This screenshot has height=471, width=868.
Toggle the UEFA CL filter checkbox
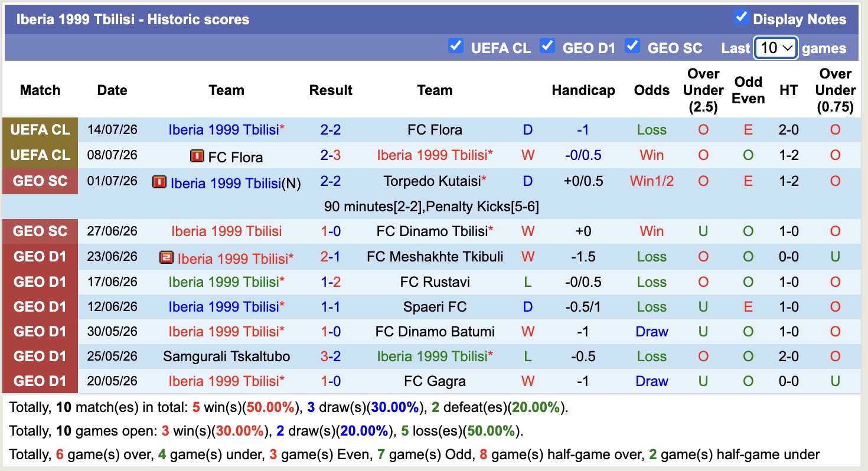455,45
